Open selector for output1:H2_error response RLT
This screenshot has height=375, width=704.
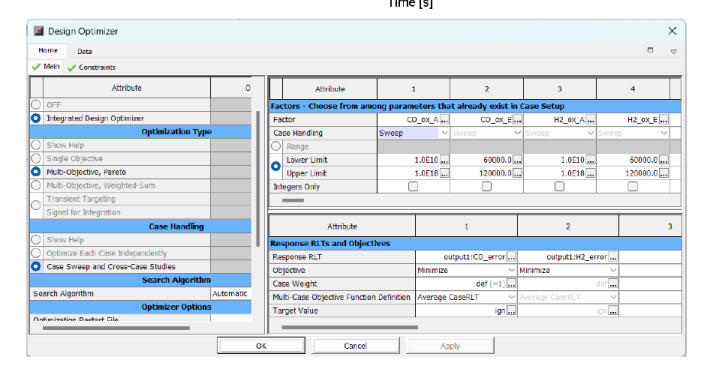612,257
